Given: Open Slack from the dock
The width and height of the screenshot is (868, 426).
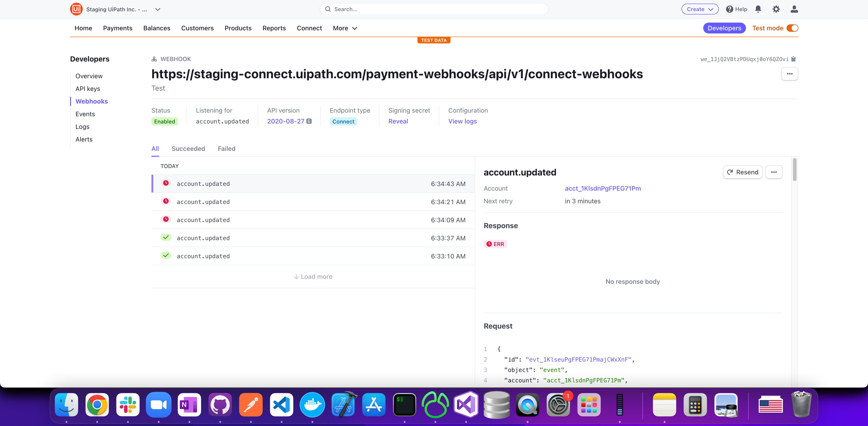Looking at the screenshot, I should (128, 405).
